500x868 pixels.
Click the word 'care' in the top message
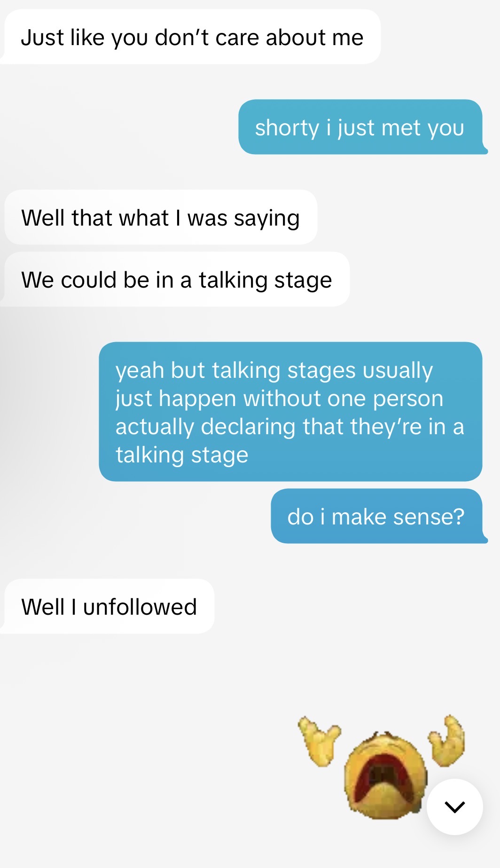[237, 38]
